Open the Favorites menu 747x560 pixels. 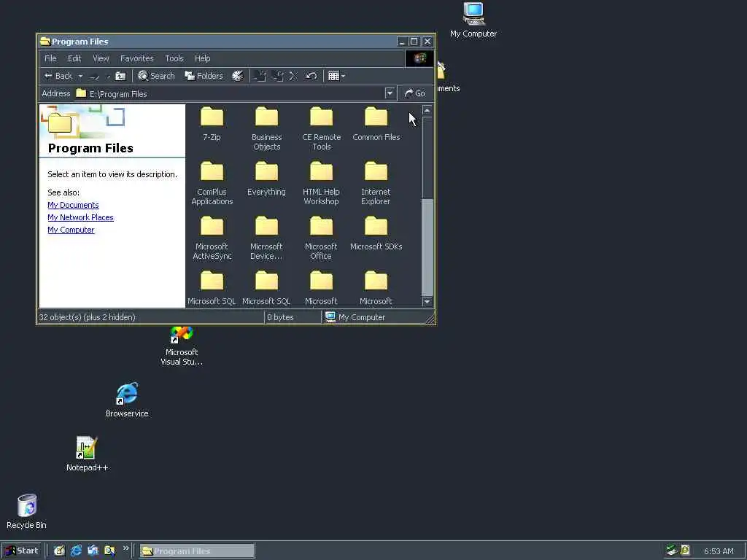tap(136, 58)
